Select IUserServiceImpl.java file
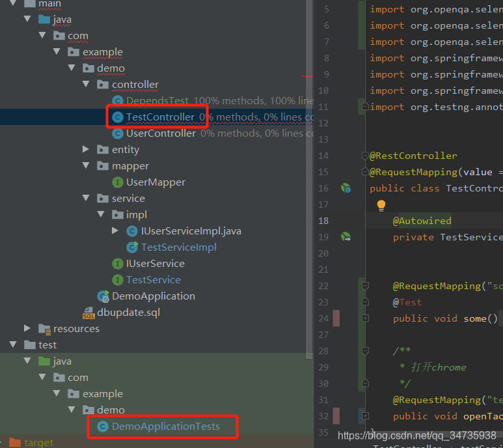This screenshot has height=448, width=503. tap(191, 231)
